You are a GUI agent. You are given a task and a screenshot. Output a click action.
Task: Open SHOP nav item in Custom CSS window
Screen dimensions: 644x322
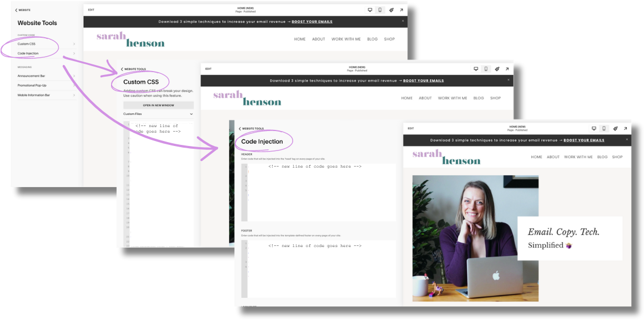tap(496, 98)
